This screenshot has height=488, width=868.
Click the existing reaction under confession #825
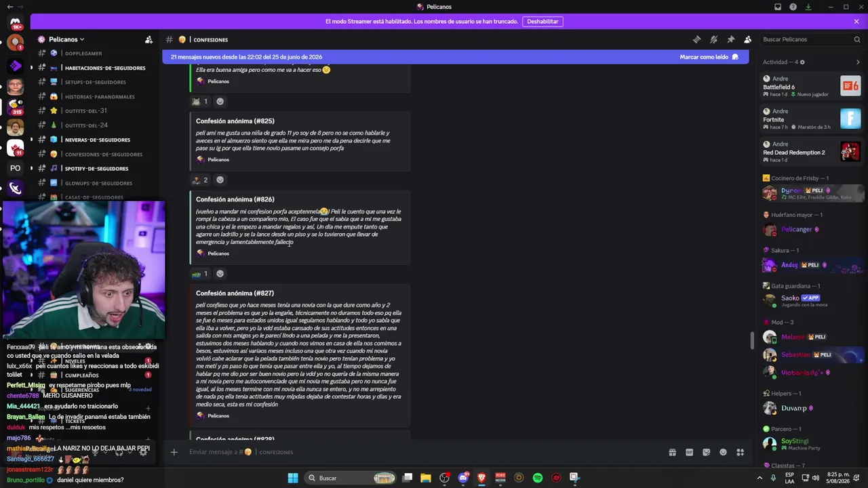click(x=200, y=180)
